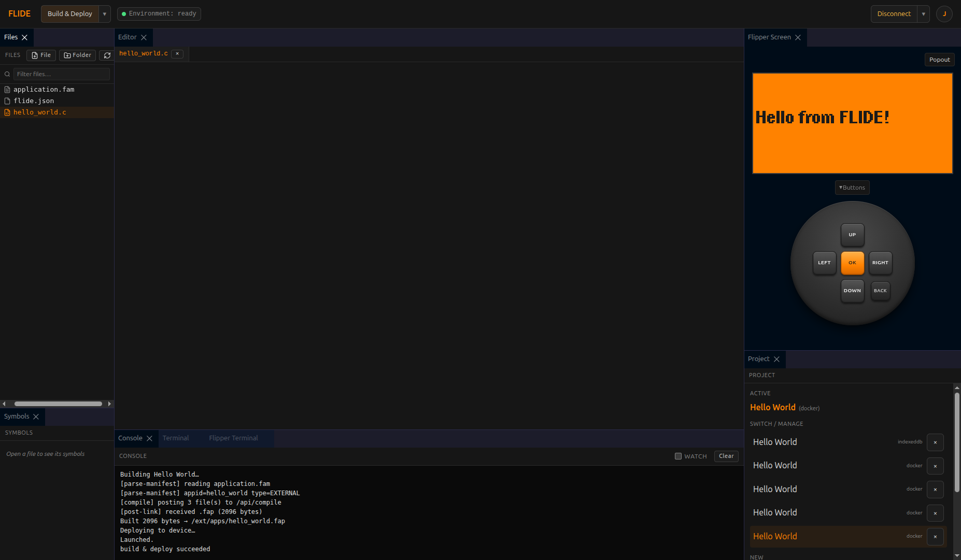The image size is (961, 560).
Task: Click the Files horizontal scrollbar thumb
Action: pos(58,404)
